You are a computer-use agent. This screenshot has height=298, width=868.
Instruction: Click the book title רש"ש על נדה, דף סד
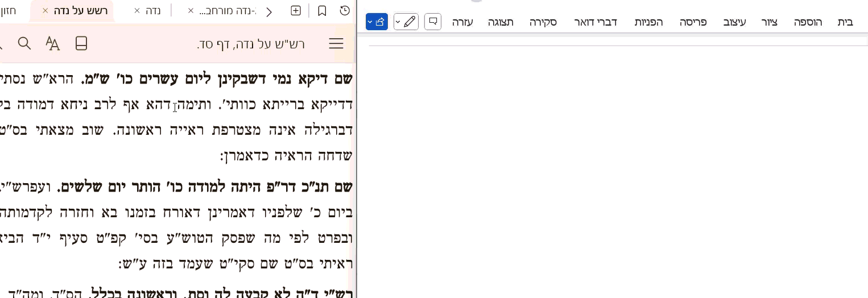coord(251,44)
